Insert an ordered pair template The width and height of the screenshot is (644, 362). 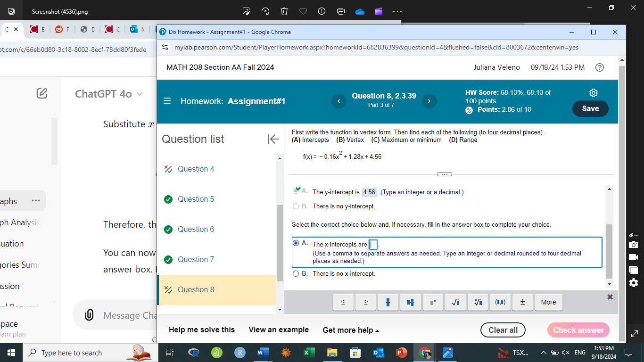[x=500, y=302]
